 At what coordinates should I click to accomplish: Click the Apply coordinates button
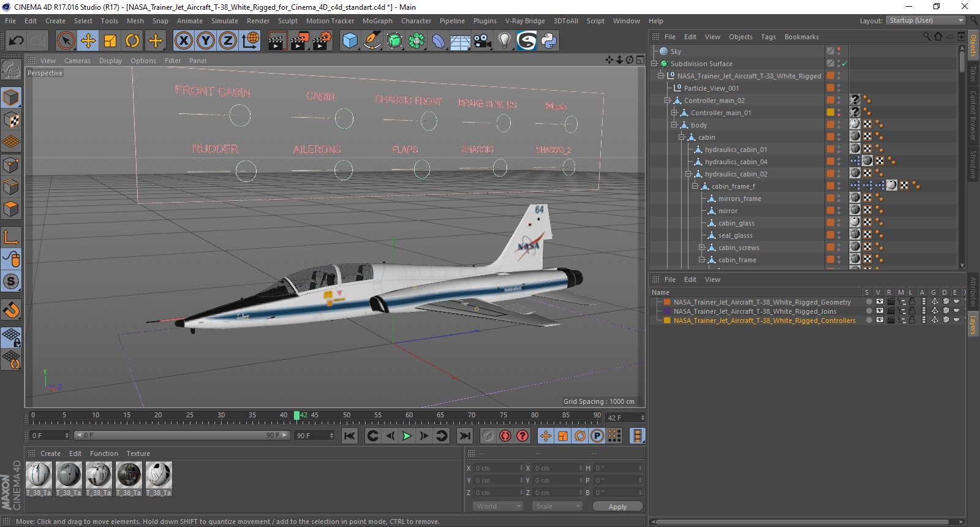click(617, 507)
